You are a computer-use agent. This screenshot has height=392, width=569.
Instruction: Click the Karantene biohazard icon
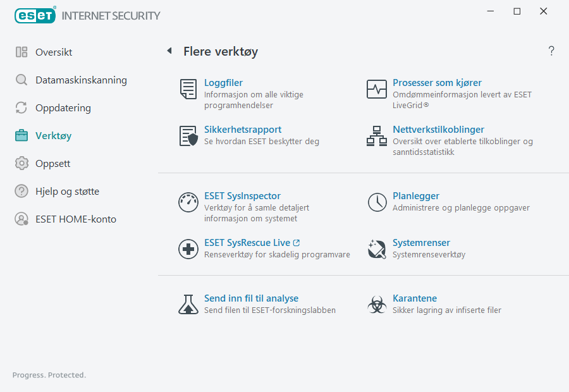pos(377,303)
